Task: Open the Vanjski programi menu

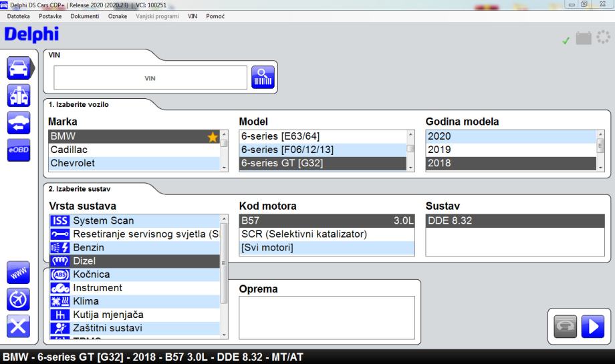Action: 157,16
